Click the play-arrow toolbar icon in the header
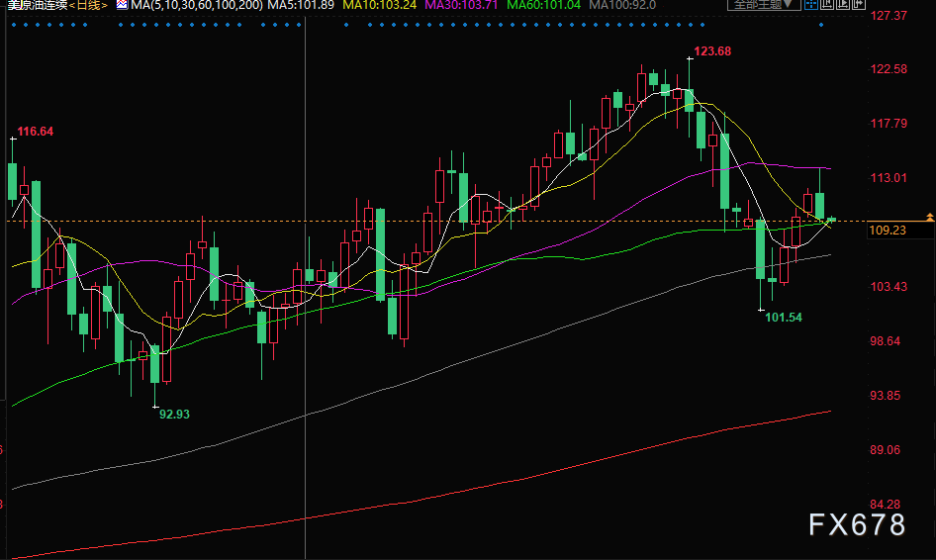 [843, 4]
